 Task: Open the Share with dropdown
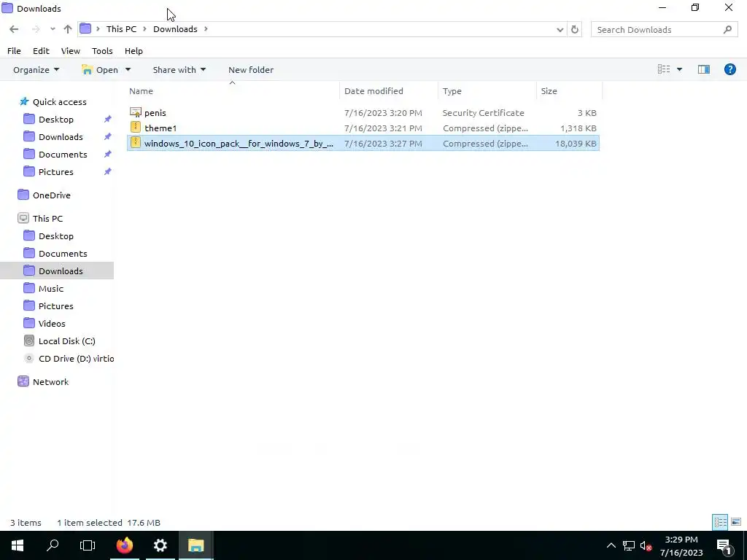179,69
